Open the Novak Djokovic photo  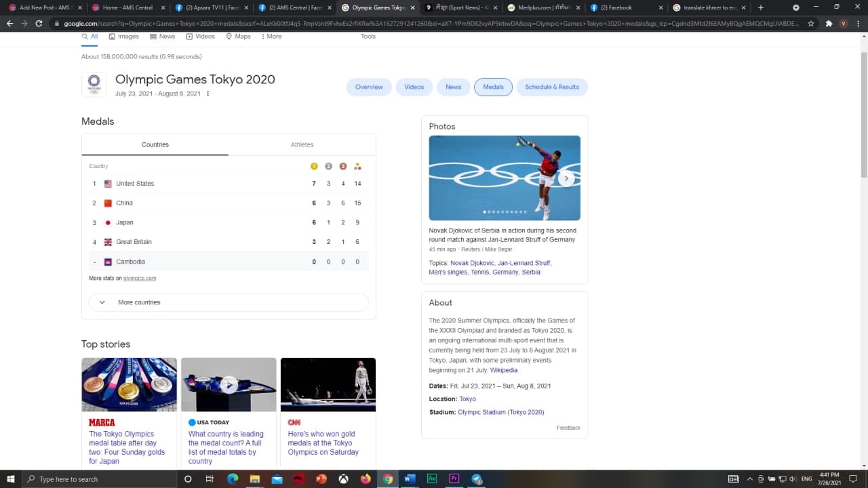click(505, 178)
